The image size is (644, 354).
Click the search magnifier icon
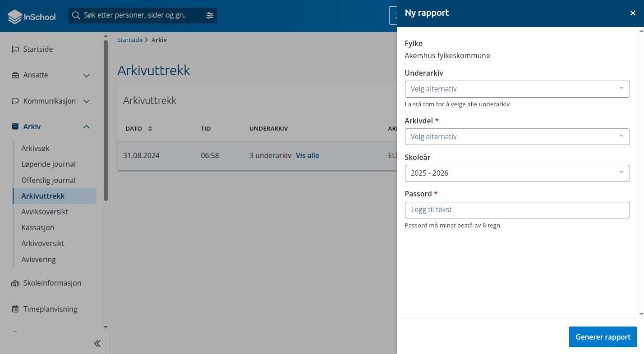click(76, 15)
